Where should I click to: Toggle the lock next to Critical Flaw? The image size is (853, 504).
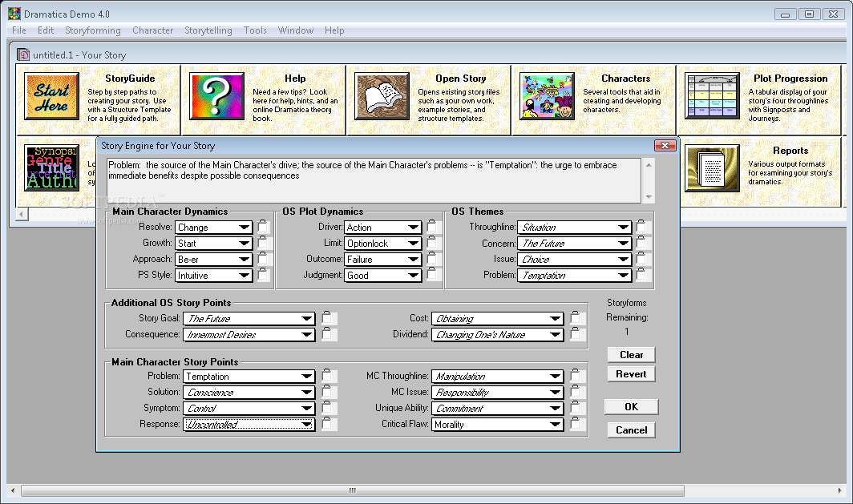[x=575, y=424]
